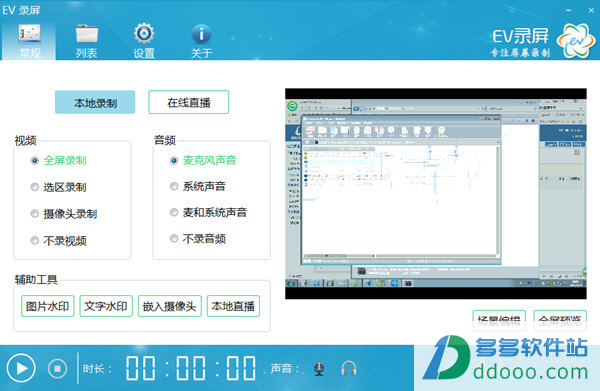Click the screen preview thumbnail
The image size is (600, 391).
(x=436, y=194)
